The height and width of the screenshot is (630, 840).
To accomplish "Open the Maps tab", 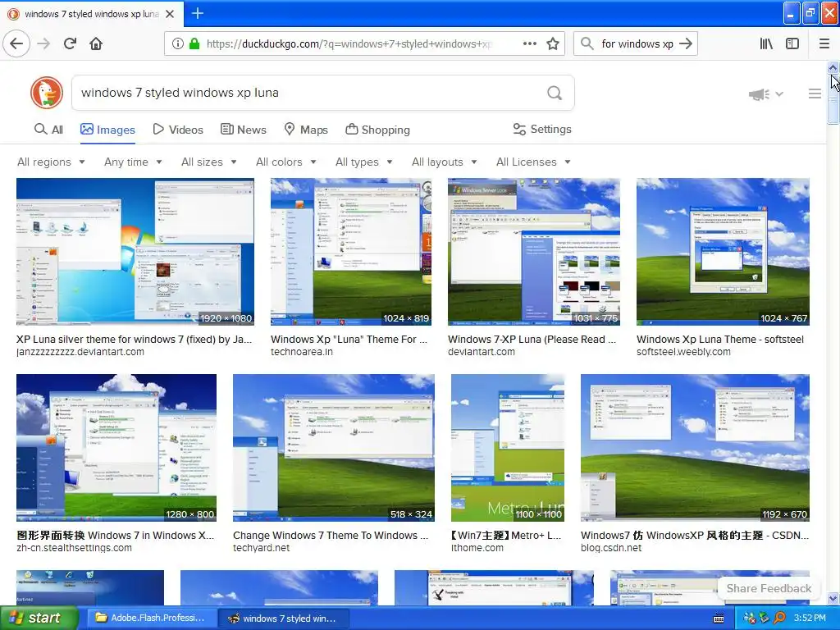I will (x=305, y=130).
